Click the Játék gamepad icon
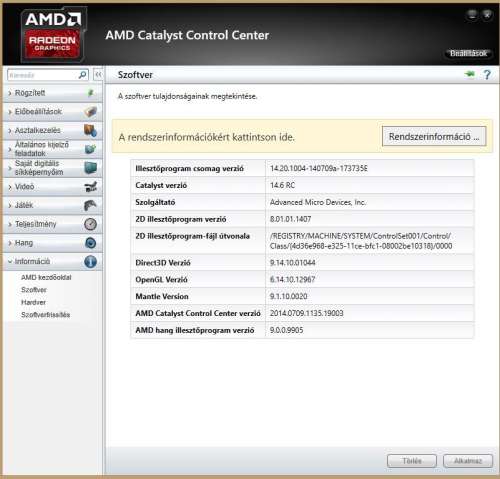500x479 pixels. click(90, 205)
